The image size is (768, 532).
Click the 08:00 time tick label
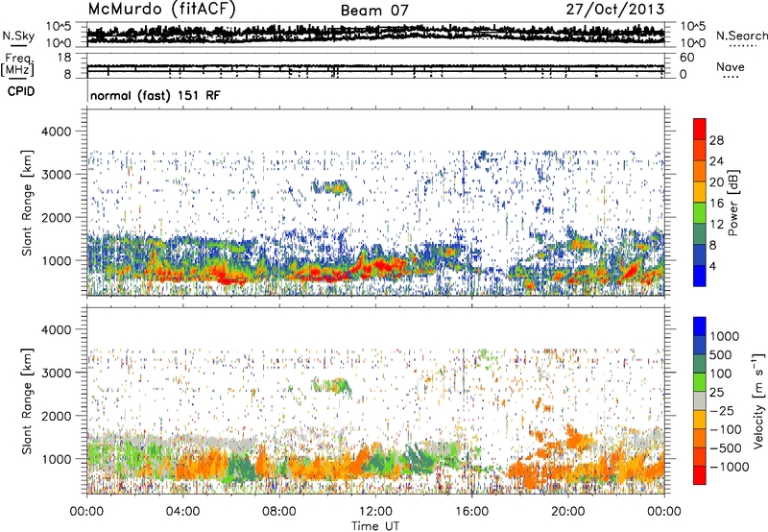tap(278, 512)
